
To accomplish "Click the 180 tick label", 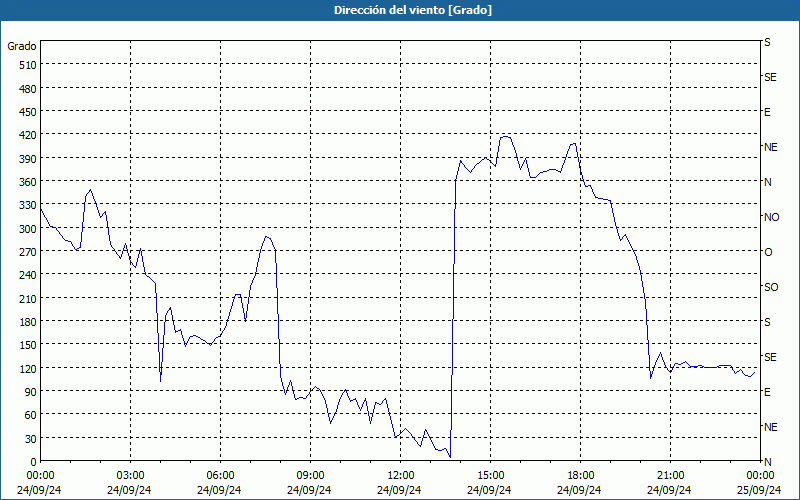I will tap(28, 322).
